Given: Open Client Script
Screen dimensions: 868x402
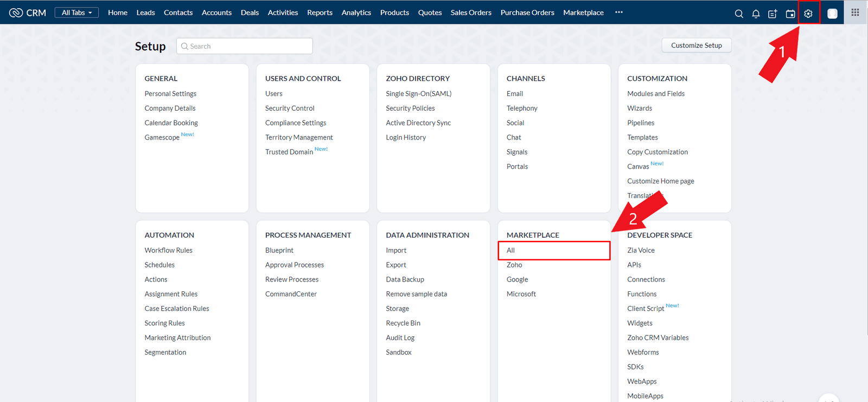Looking at the screenshot, I should 646,309.
